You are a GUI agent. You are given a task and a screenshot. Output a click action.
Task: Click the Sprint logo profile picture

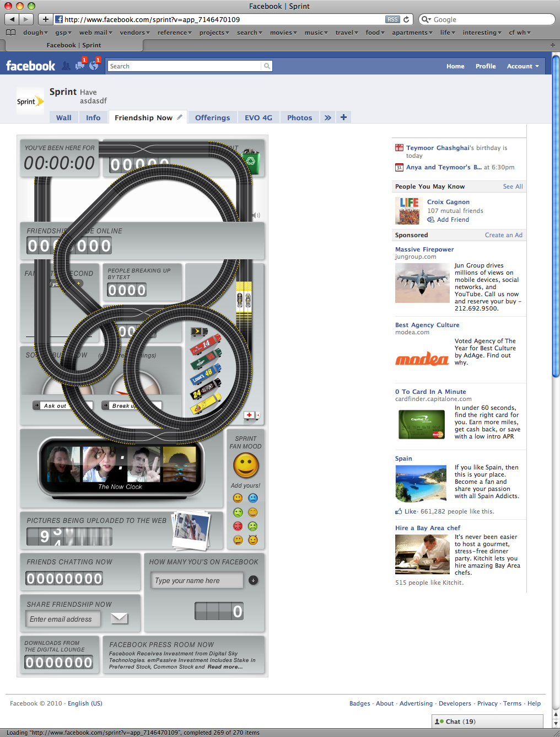click(x=30, y=101)
